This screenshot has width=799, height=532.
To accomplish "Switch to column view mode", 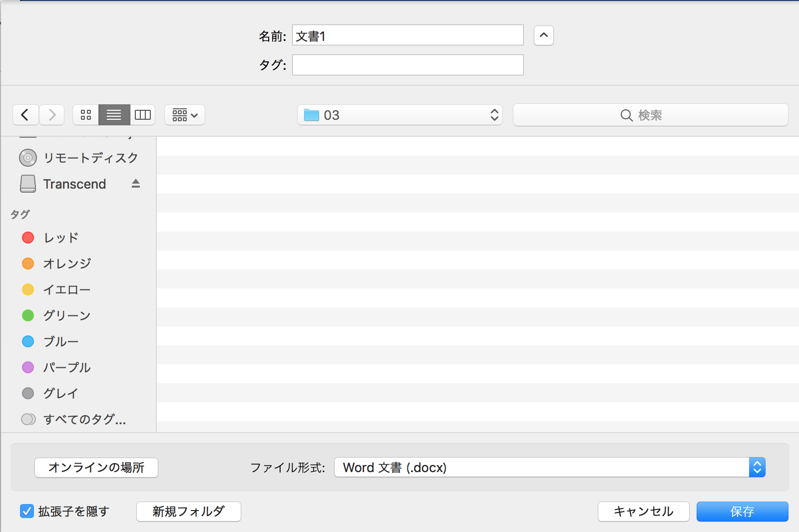I will (x=143, y=115).
